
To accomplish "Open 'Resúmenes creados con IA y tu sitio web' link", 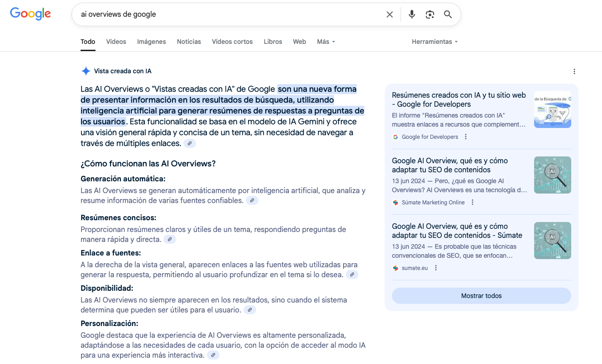I will coord(459,99).
